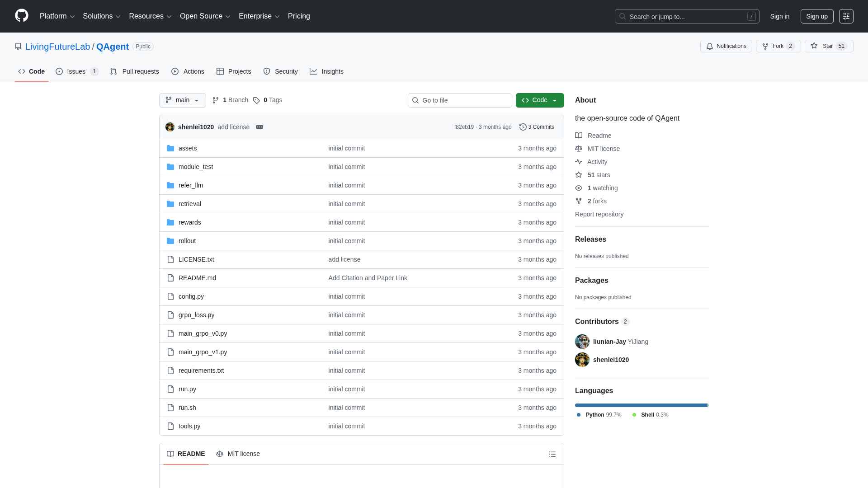
Task: Open the rewards folder
Action: coord(189,222)
